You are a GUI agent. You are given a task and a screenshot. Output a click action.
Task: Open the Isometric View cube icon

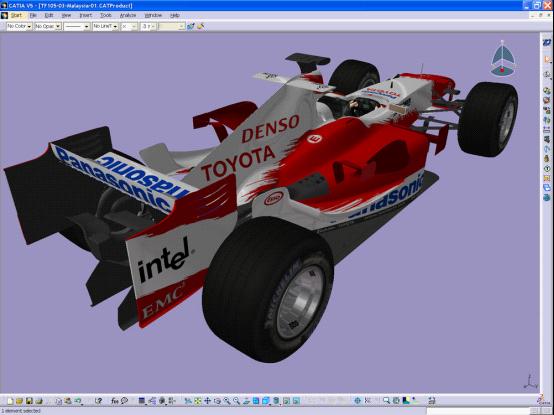[x=266, y=401]
